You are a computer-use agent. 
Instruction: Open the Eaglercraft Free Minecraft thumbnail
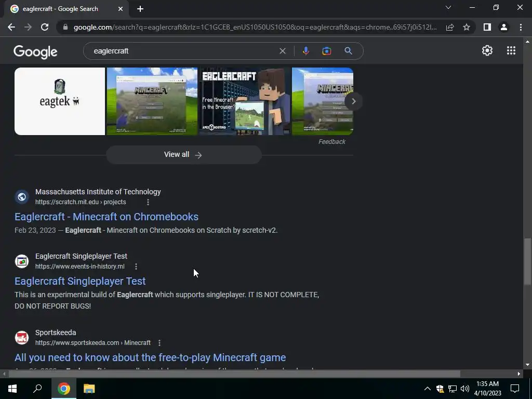[x=245, y=101]
